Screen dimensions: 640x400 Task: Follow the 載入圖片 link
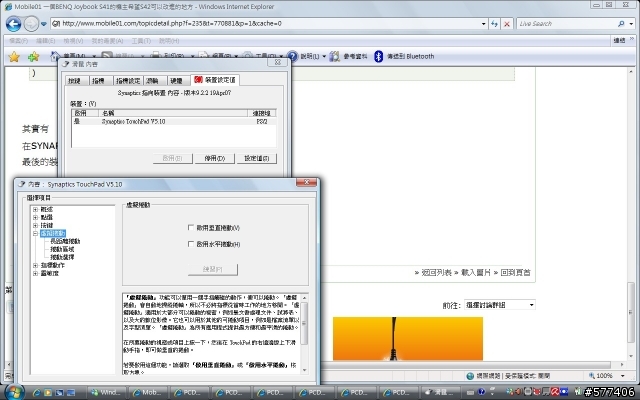point(476,272)
